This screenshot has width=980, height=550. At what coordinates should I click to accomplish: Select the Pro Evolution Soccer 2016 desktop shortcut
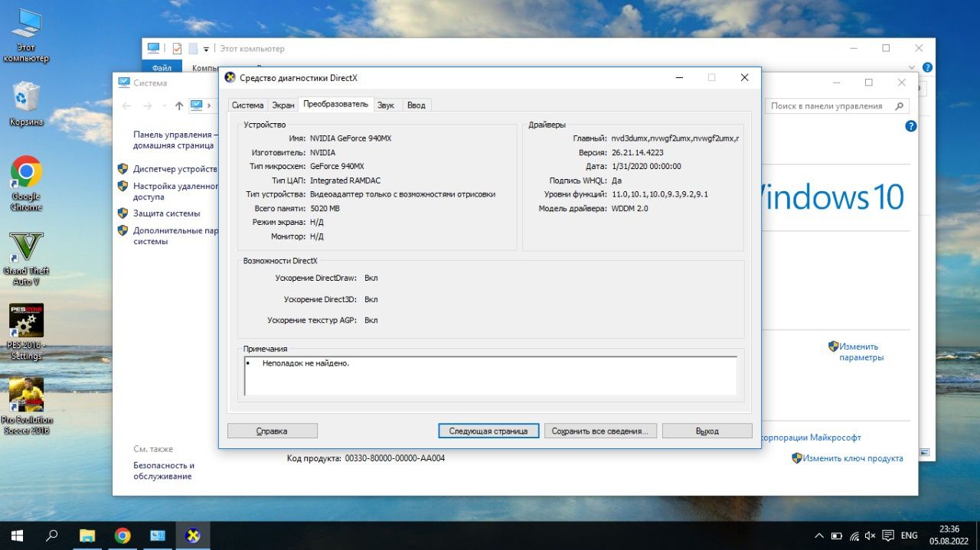(26, 406)
